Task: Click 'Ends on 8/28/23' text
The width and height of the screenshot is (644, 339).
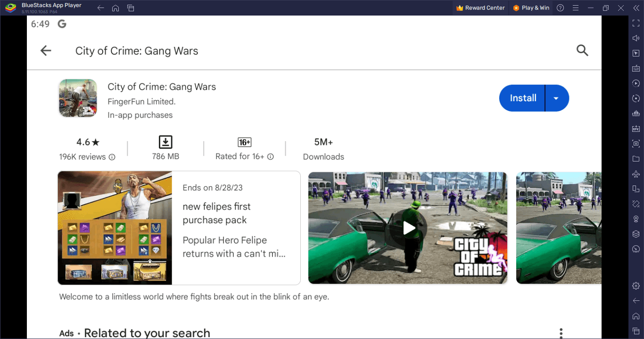Action: [x=213, y=187]
